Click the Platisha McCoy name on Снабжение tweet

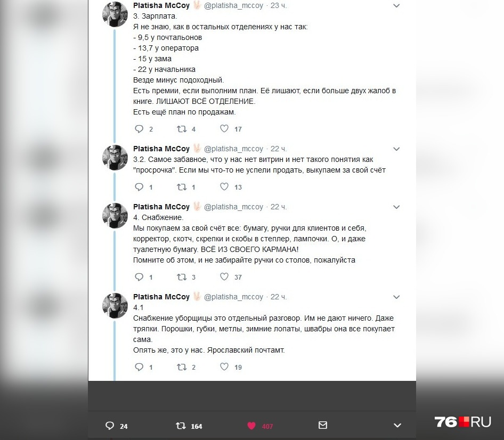pos(161,207)
